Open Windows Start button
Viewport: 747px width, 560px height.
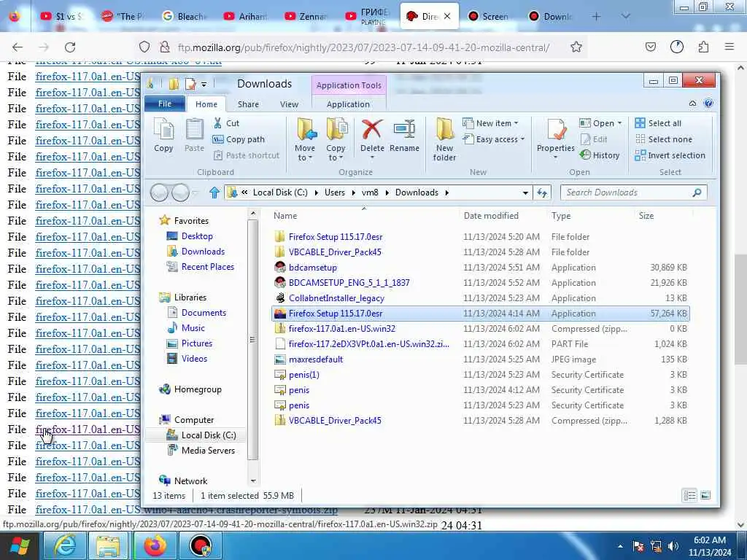(x=19, y=545)
